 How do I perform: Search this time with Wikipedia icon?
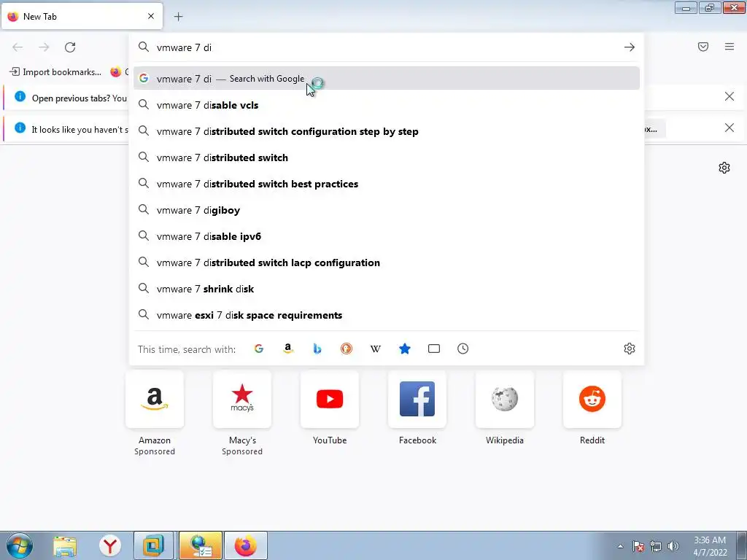(x=376, y=349)
